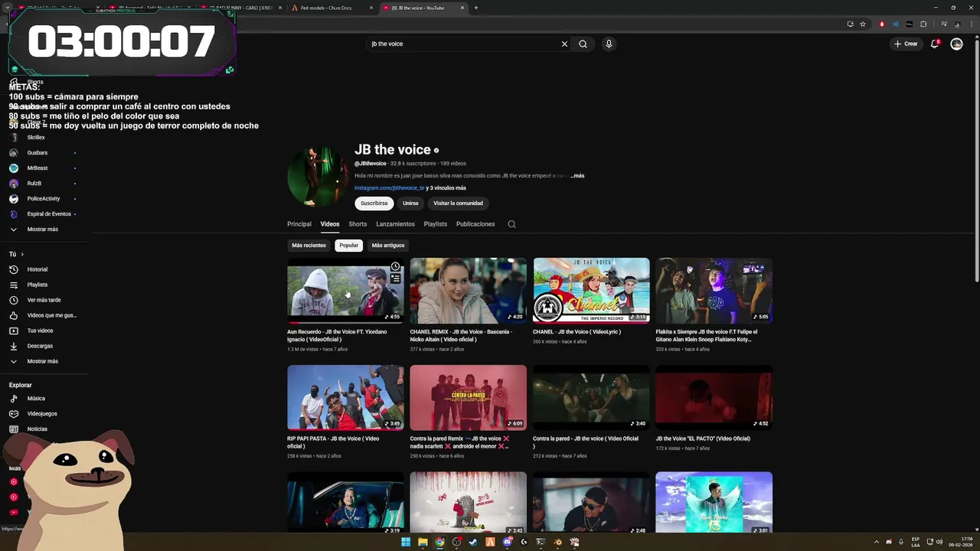980x551 pixels.
Task: Start voice search with the microphone icon
Action: [x=609, y=44]
